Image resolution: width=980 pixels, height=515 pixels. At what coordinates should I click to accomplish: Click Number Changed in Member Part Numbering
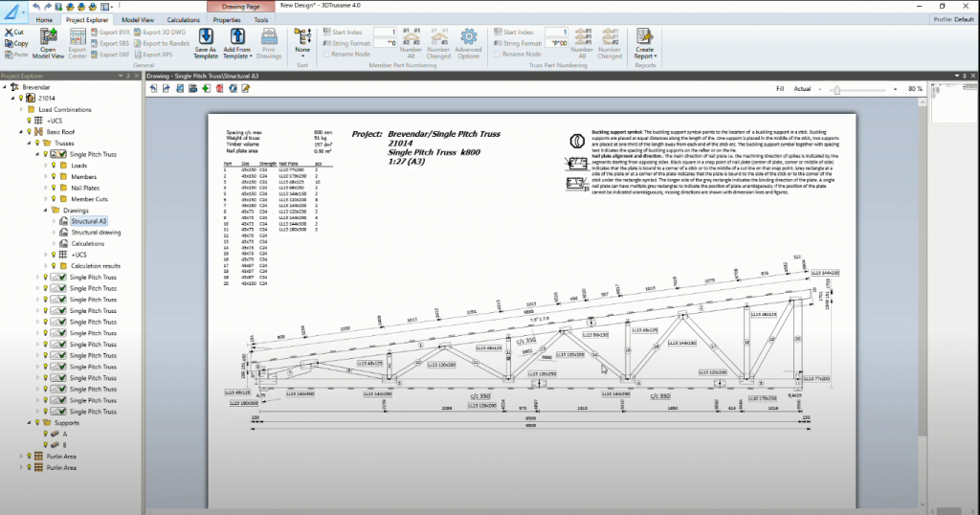(x=438, y=42)
